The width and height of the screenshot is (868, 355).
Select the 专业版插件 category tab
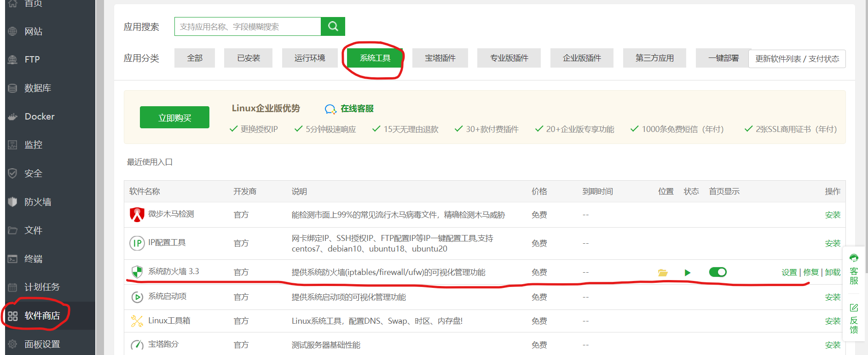pyautogui.click(x=509, y=58)
